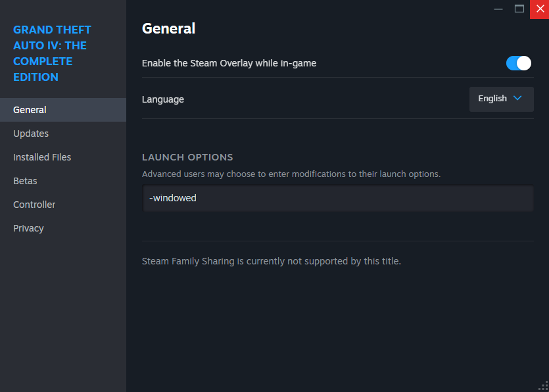
Task: Expand the English language dropdown
Action: pyautogui.click(x=501, y=99)
